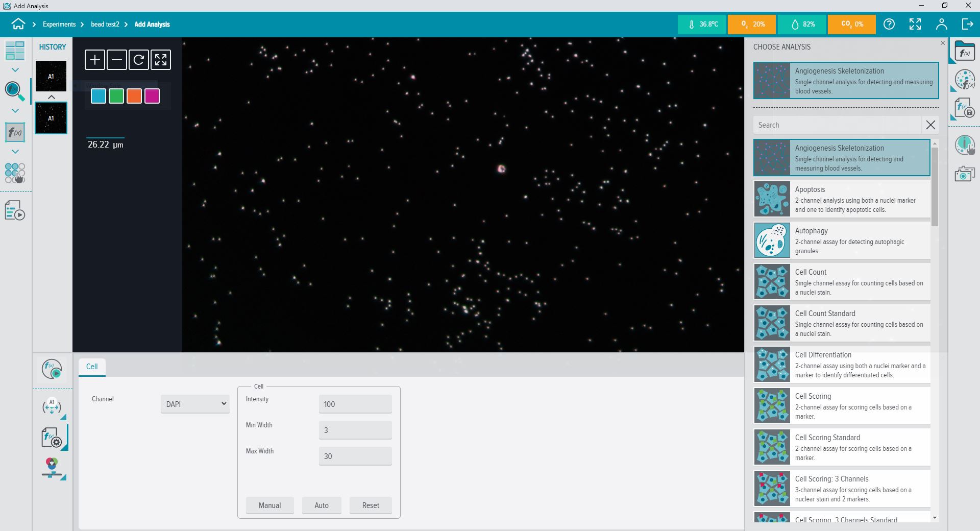Toggle the green channel swatch
The image size is (980, 531).
(116, 96)
